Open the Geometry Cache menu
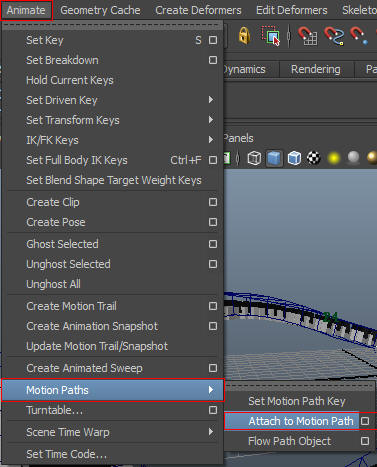The height and width of the screenshot is (467, 377). pos(100,10)
